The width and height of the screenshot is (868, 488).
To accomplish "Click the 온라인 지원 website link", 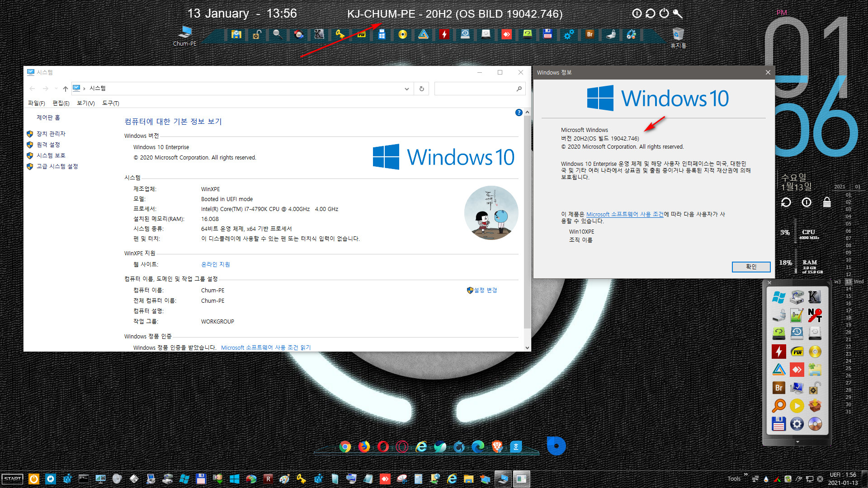I will pyautogui.click(x=215, y=264).
